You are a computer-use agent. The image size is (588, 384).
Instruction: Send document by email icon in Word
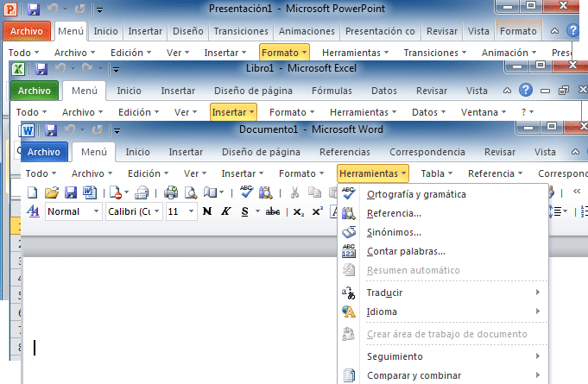click(x=142, y=192)
